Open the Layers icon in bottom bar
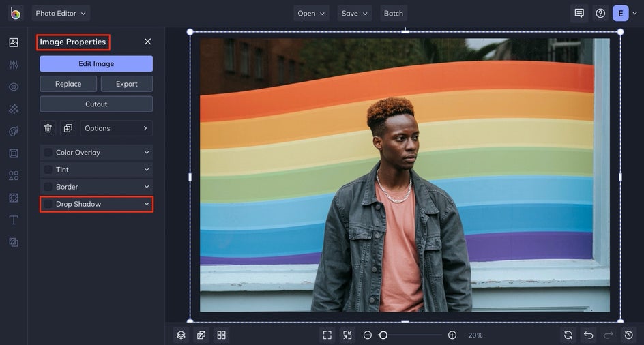644x345 pixels. click(x=181, y=335)
